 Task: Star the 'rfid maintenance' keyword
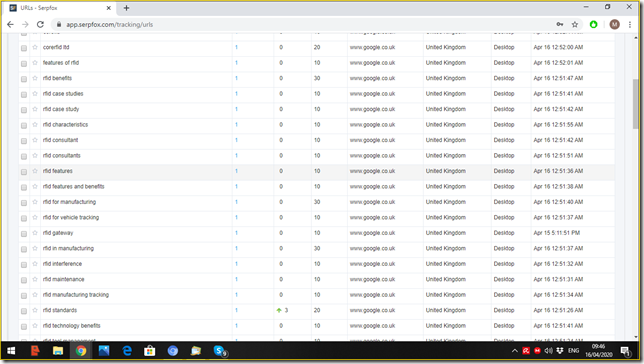(35, 279)
